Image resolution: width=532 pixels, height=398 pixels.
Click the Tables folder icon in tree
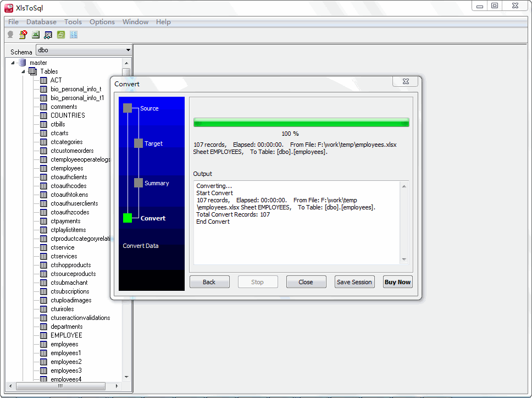(33, 71)
